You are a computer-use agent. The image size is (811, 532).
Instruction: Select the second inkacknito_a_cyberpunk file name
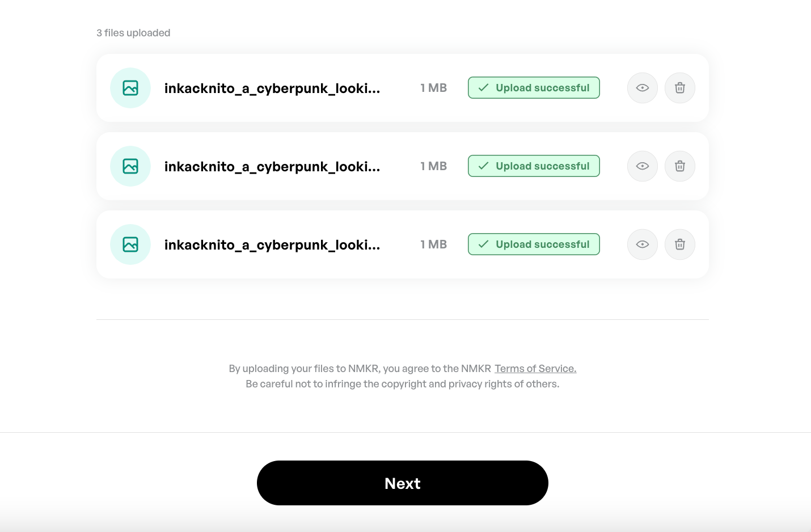point(272,167)
